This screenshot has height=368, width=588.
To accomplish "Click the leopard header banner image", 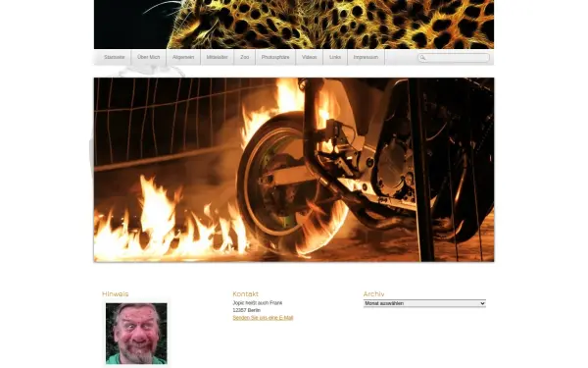I will 294,25.
